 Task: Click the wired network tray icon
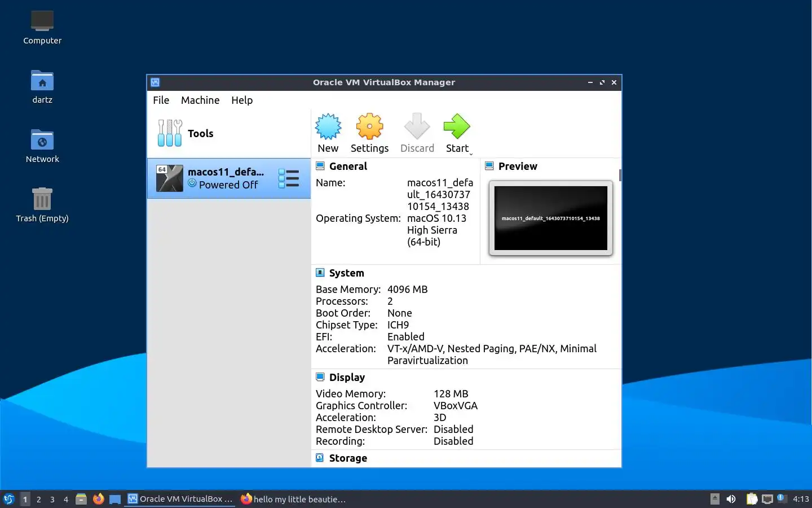[x=767, y=499]
